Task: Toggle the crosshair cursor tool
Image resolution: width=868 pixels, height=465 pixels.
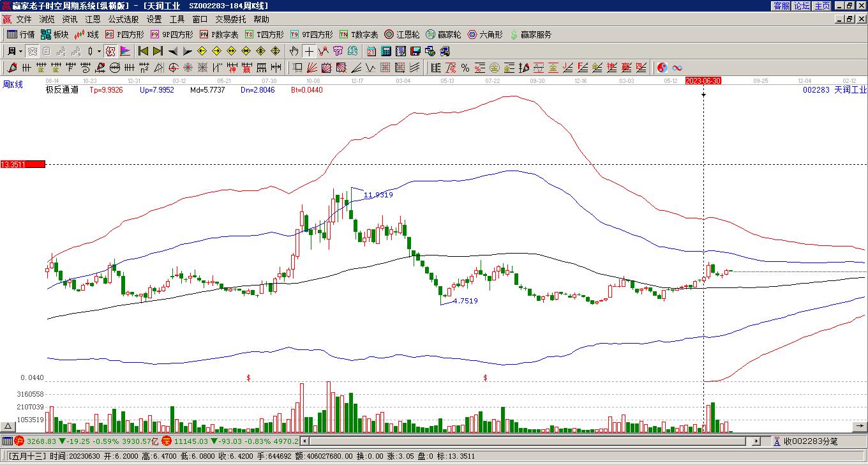Action: click(x=309, y=51)
